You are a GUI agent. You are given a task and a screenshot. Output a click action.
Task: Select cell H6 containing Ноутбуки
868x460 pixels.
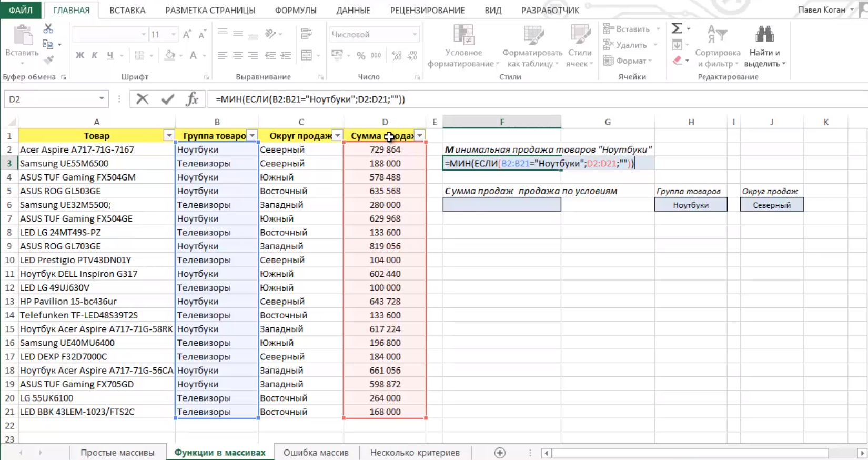(691, 205)
